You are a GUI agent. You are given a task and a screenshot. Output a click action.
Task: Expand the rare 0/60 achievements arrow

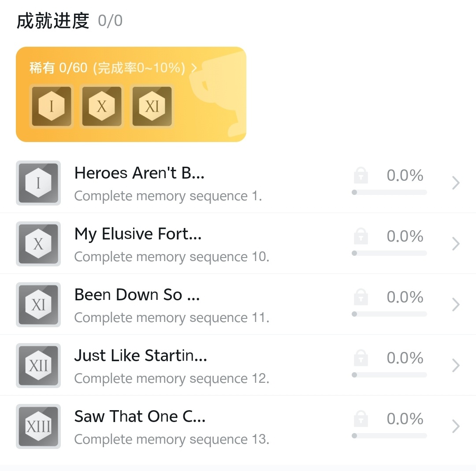pyautogui.click(x=194, y=68)
